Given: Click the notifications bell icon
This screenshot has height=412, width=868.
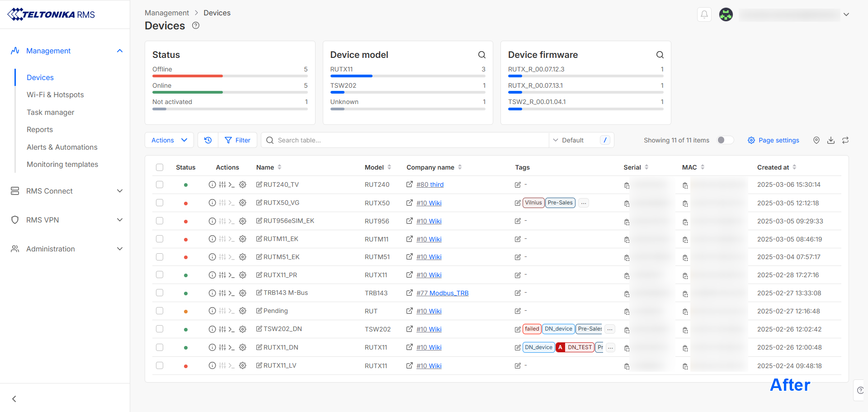Looking at the screenshot, I should (704, 14).
